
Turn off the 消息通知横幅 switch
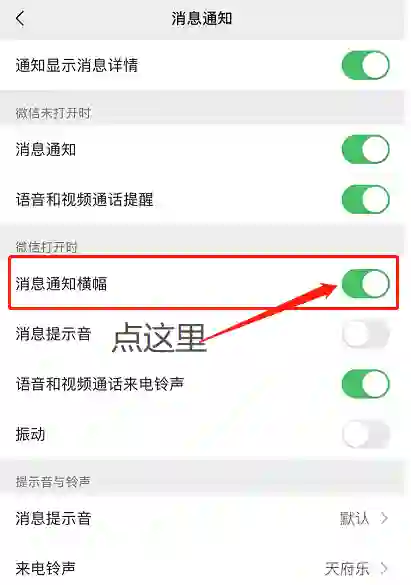pyautogui.click(x=365, y=283)
